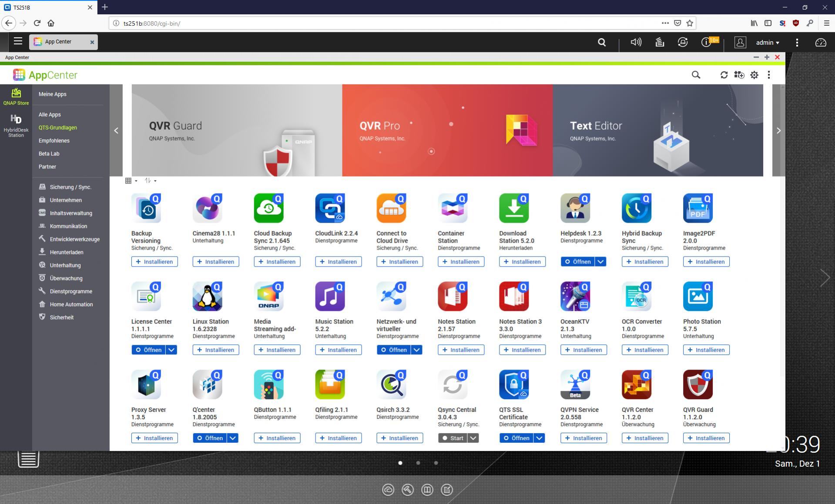The height and width of the screenshot is (504, 835).
Task: Open the Text Editor banner
Action: click(658, 130)
